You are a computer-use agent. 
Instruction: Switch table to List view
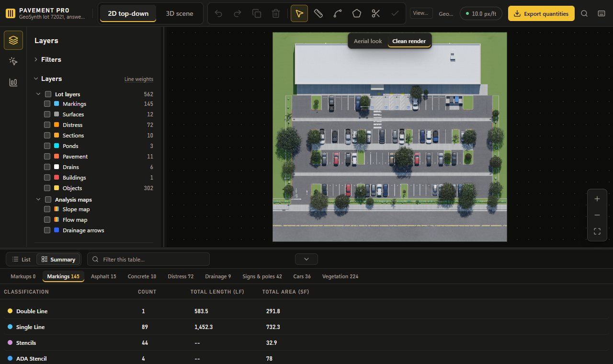22,259
